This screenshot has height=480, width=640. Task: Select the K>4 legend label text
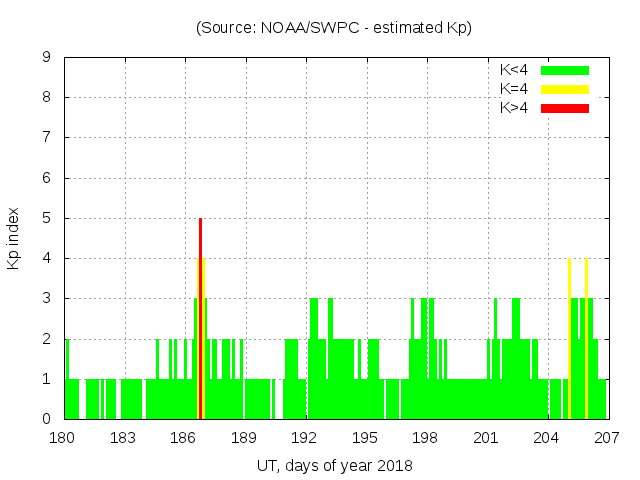(x=514, y=108)
